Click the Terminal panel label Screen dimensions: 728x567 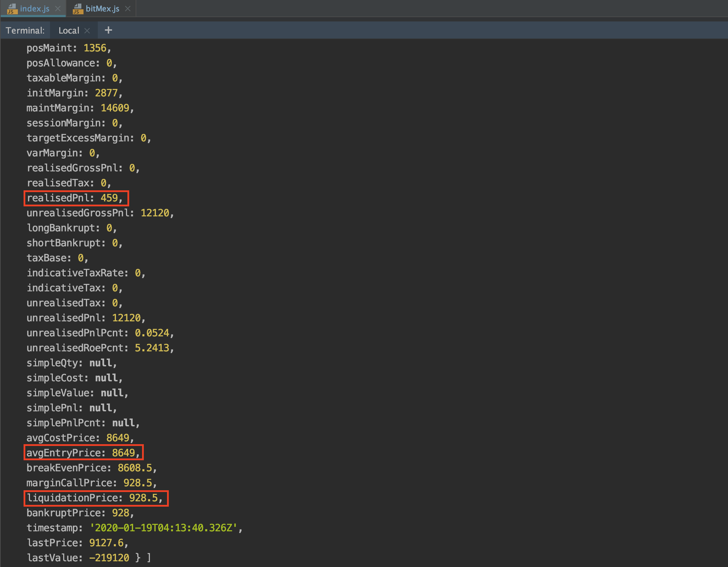[x=25, y=31]
